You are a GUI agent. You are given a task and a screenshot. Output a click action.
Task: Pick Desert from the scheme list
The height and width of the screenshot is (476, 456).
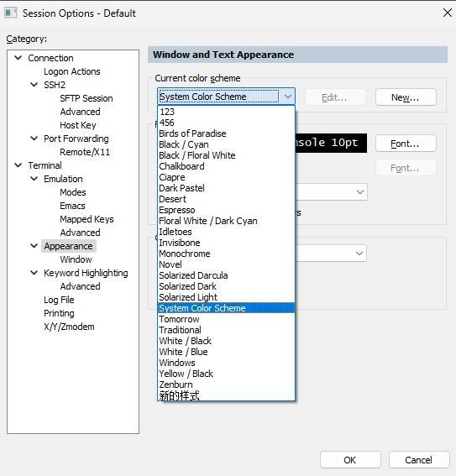(x=226, y=199)
